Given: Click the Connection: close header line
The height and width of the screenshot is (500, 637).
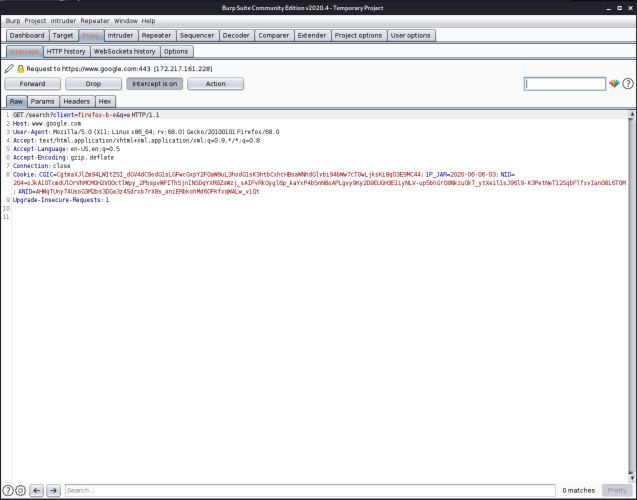Looking at the screenshot, I should click(x=41, y=166).
